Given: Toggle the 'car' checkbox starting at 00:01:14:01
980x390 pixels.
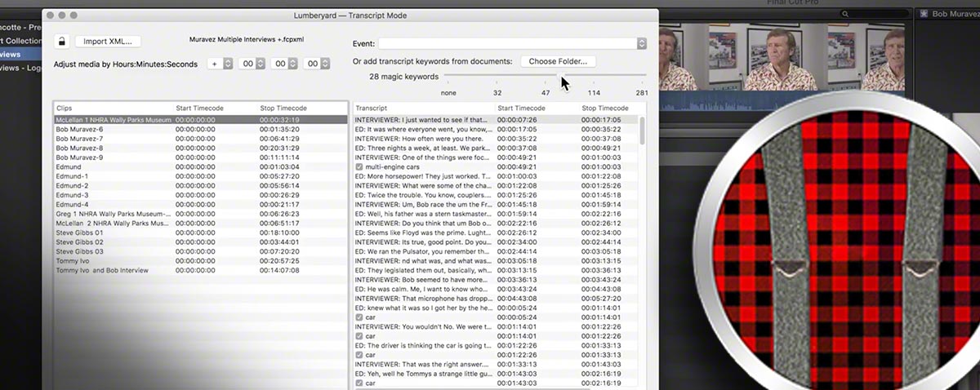Looking at the screenshot, I should coord(359,335).
